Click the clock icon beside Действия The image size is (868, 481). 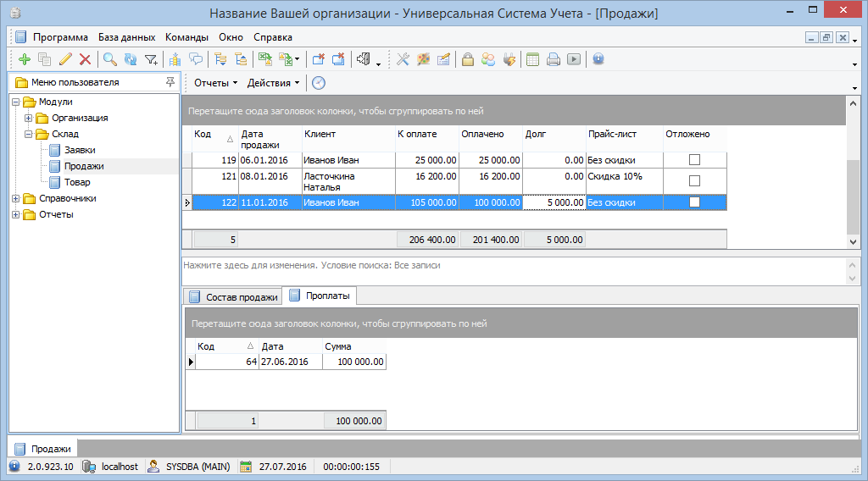[319, 83]
